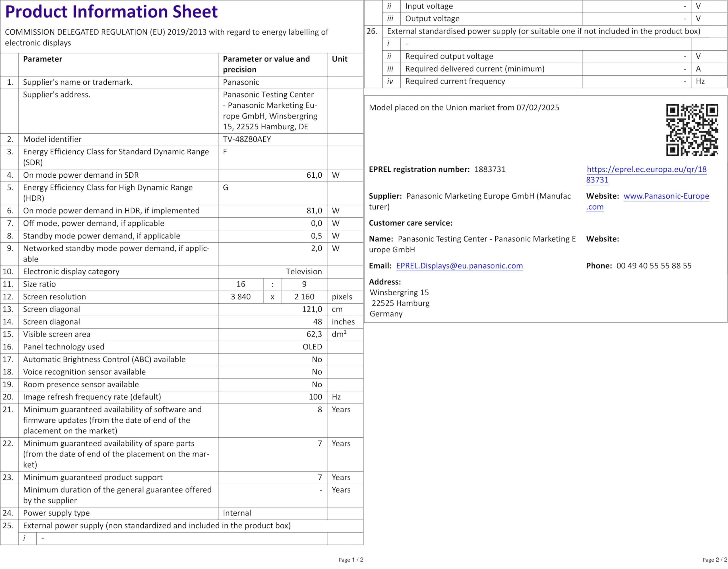The image size is (728, 569).
Task: Click the 3 840 screen resolution width cell
Action: tap(241, 297)
